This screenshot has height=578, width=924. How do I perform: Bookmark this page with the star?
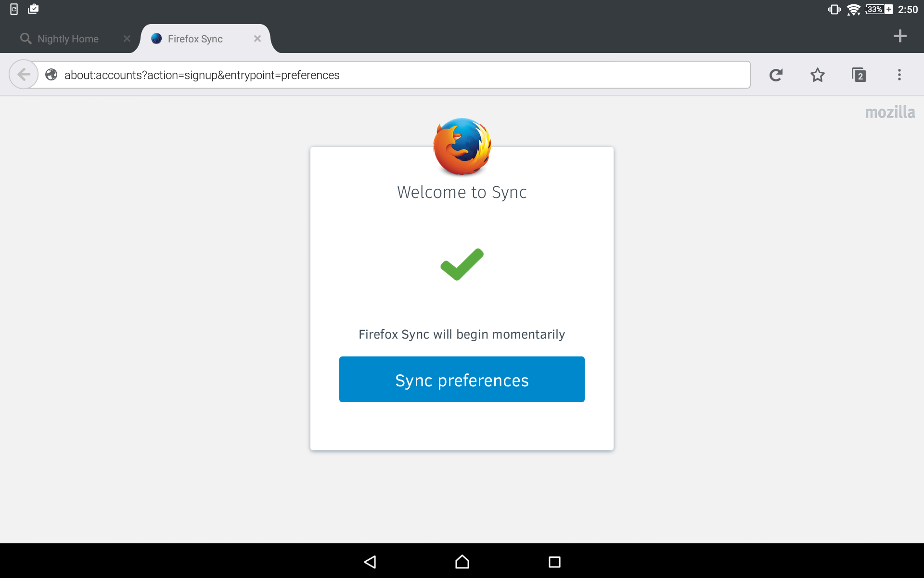817,75
